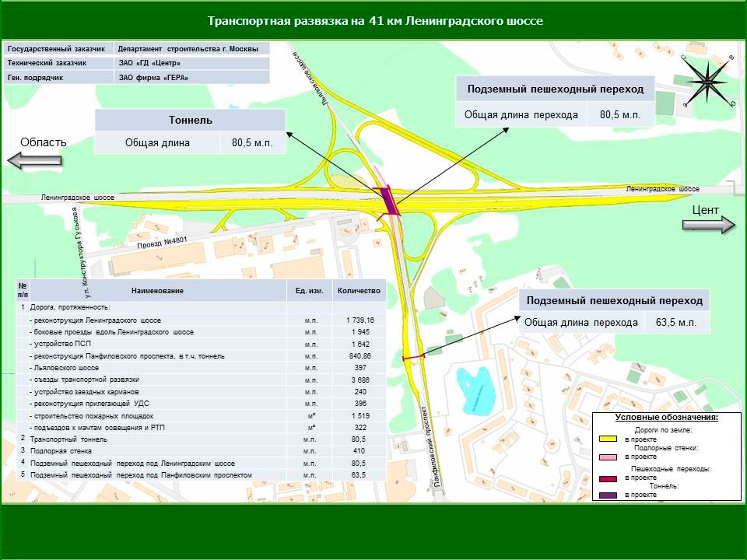Click the ул. Конструктора Гуськова street label
Image resolution: width=747 pixels, height=560 pixels.
79,252
